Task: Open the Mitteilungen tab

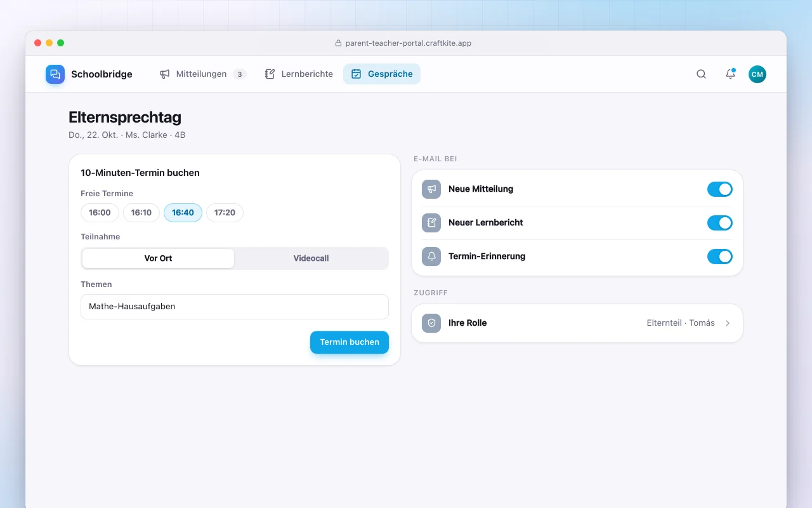Action: click(x=202, y=74)
